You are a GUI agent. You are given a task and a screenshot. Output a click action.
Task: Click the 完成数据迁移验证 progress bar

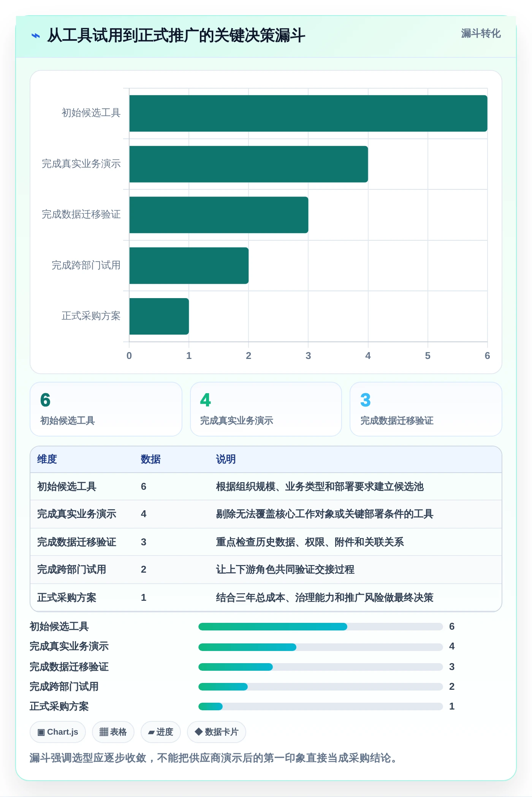(321, 667)
